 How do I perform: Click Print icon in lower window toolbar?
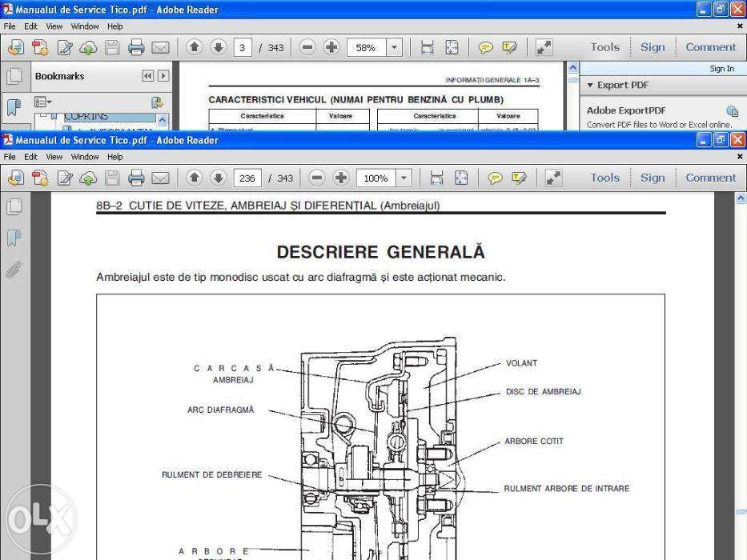[x=136, y=178]
